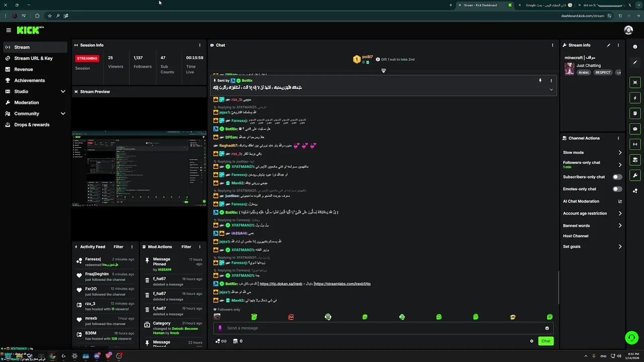Screen dimensions: 644x362
Task: Open the emoji picker in message box
Action: (x=547, y=328)
